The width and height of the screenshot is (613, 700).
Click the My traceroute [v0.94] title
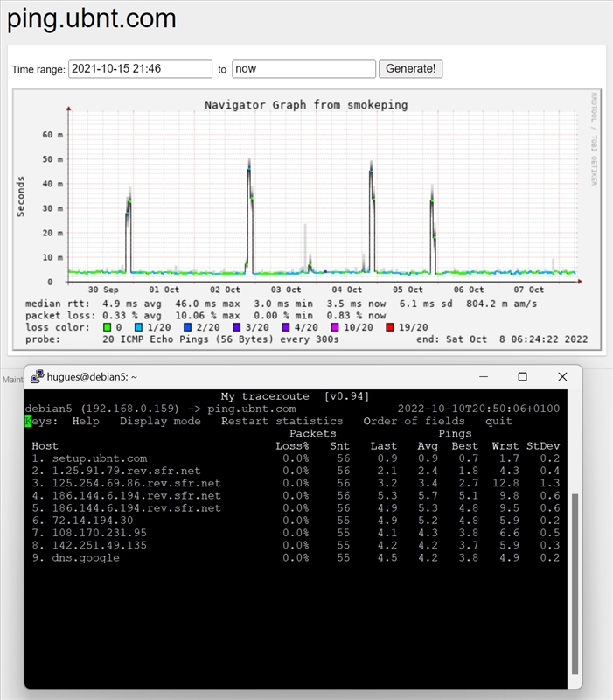(296, 396)
